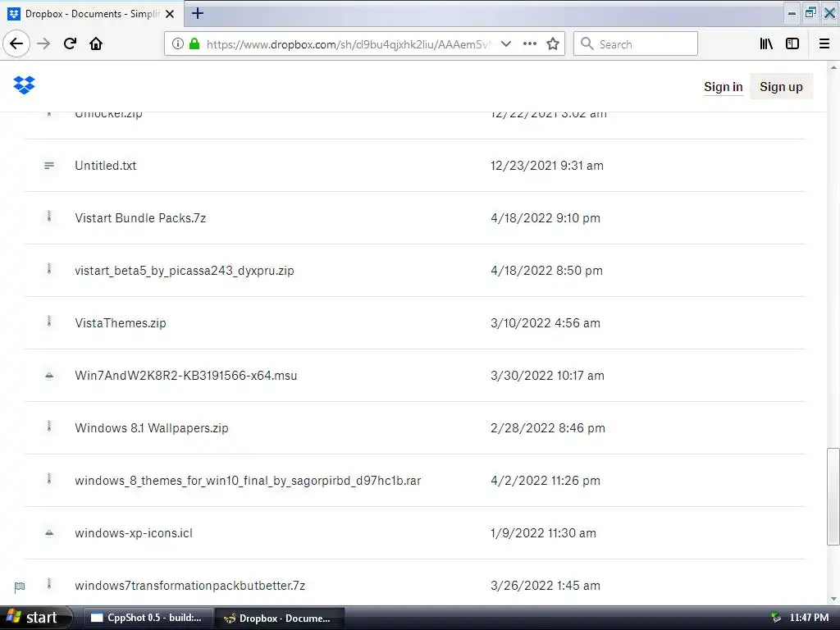Click zip icon beside VistaThemes.zip
The height and width of the screenshot is (630, 840).
48,322
